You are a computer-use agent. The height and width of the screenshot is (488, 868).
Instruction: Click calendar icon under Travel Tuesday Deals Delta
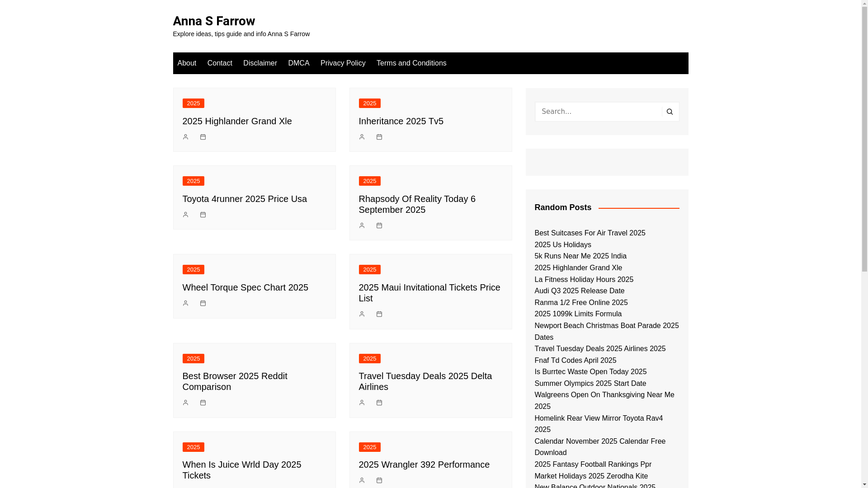(x=379, y=403)
